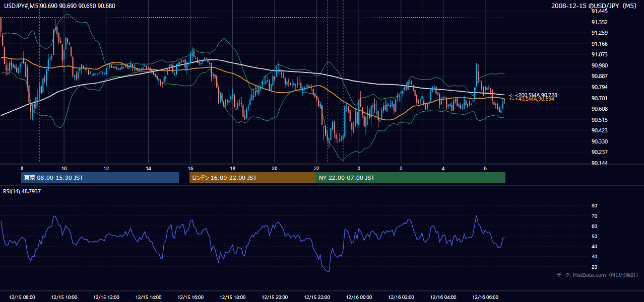This screenshot has height=302, width=644.
Task: Click the 91.259 price axis label
Action: coord(599,33)
